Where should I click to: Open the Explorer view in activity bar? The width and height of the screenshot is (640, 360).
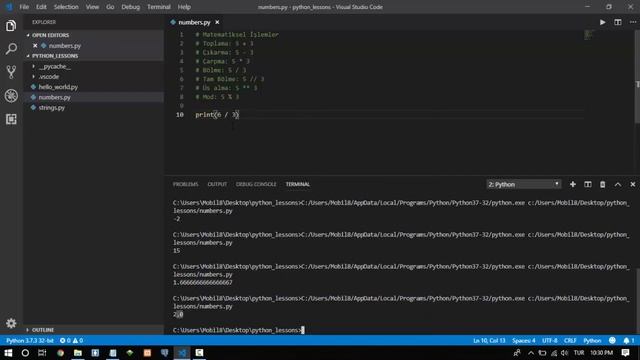11,26
